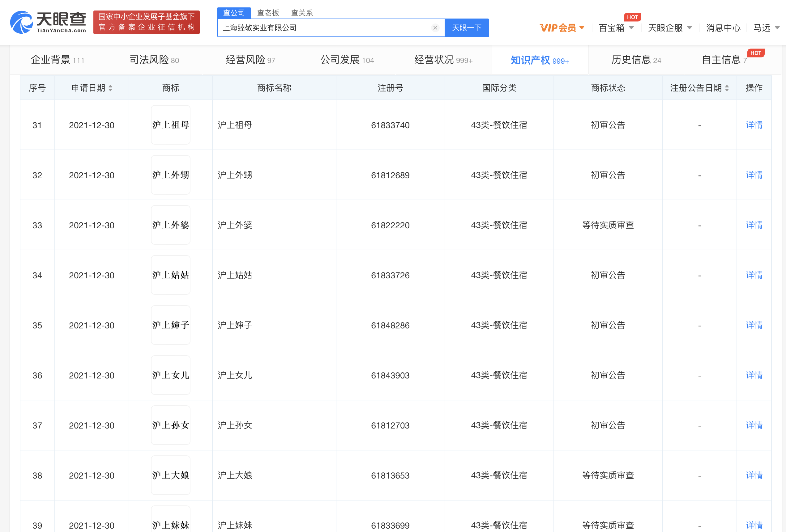Open user 马远 account menu
This screenshot has width=786, height=532.
click(x=766, y=28)
